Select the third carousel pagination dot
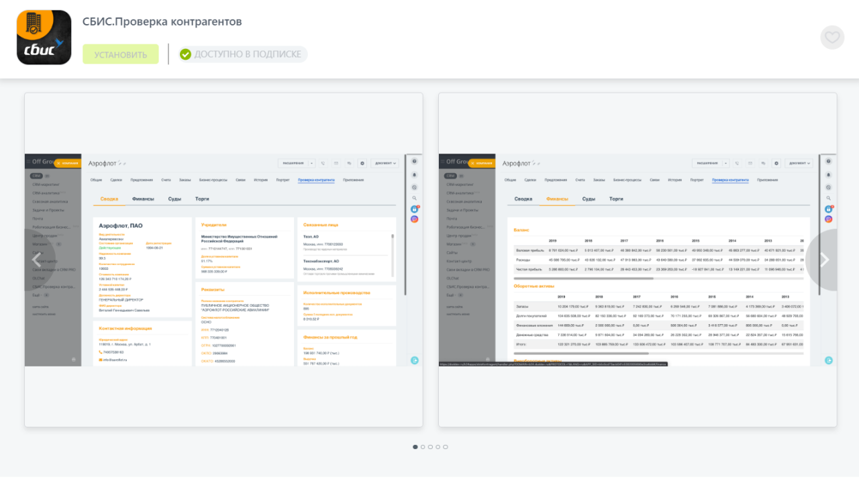 [430, 447]
